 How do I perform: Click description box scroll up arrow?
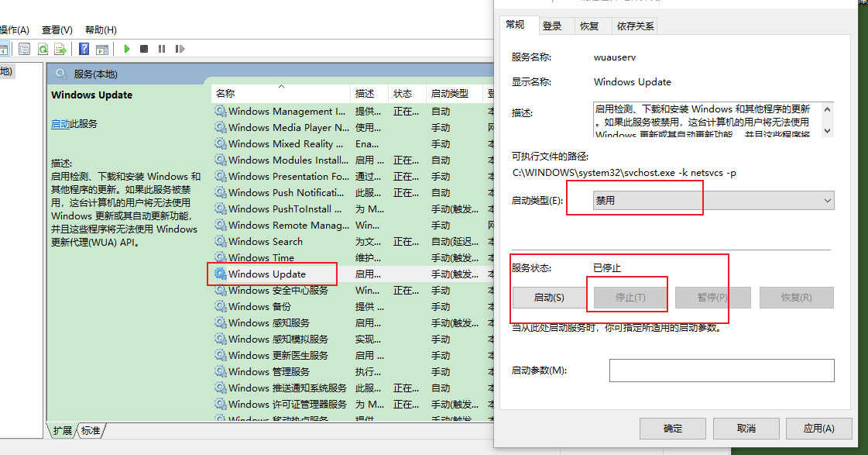(x=827, y=109)
